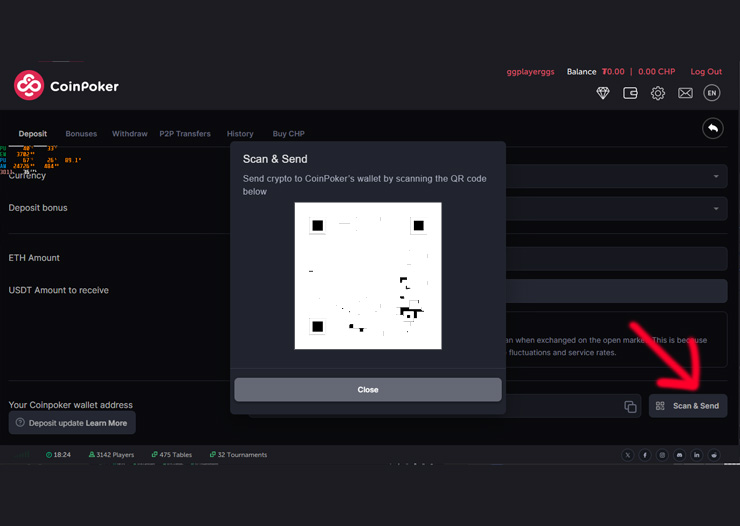Click the players icon in status bar
Image resolution: width=740 pixels, height=526 pixels.
[x=92, y=454]
